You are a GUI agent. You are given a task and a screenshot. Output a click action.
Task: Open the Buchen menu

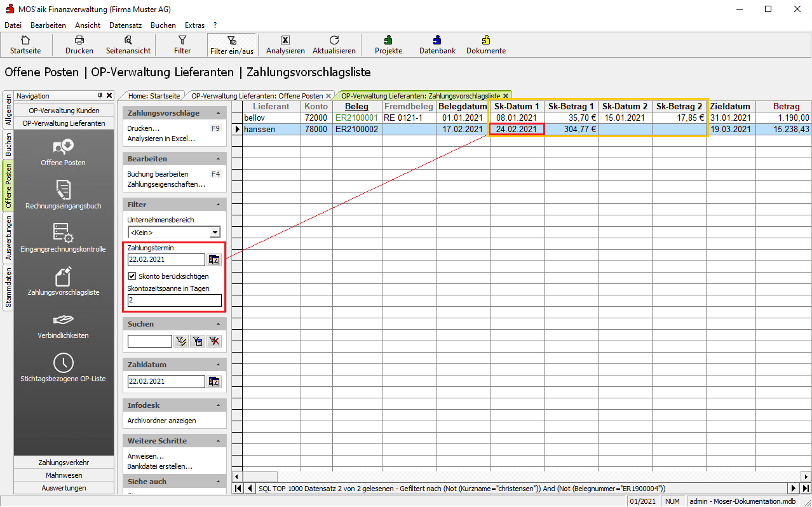[x=163, y=25]
